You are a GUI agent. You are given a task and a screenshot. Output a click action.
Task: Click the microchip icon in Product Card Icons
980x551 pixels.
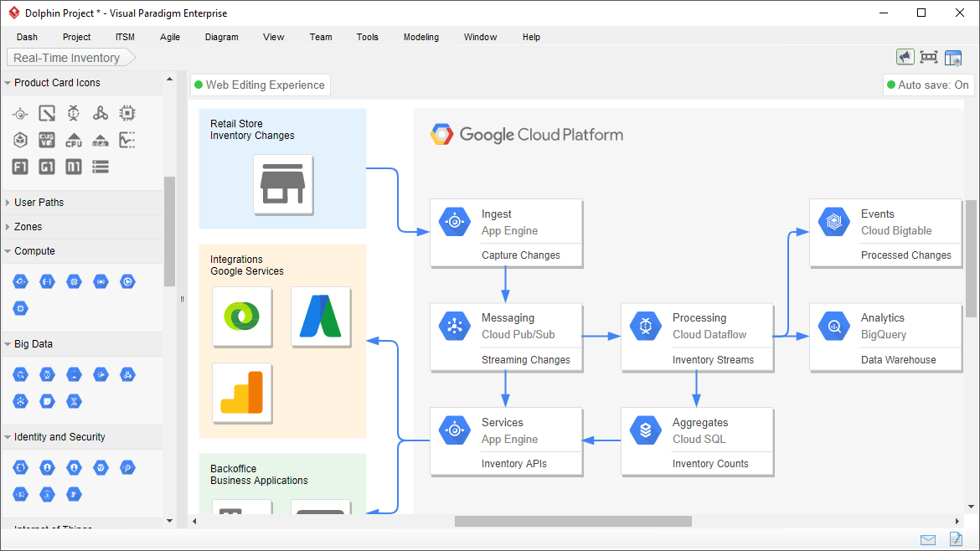(126, 112)
